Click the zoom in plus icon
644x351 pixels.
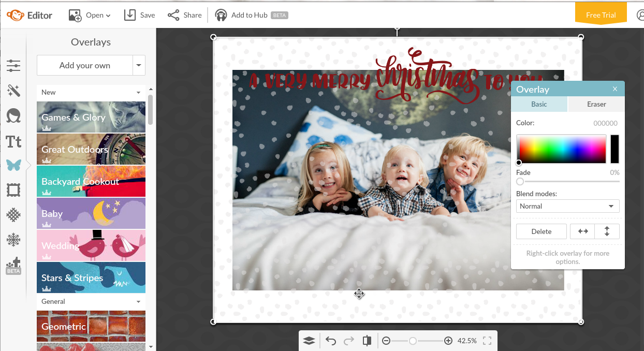point(448,341)
